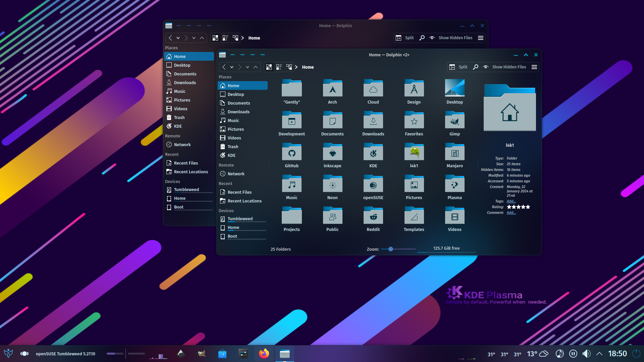
Task: Select the l4k1 chameleon folder
Action: pos(414,152)
